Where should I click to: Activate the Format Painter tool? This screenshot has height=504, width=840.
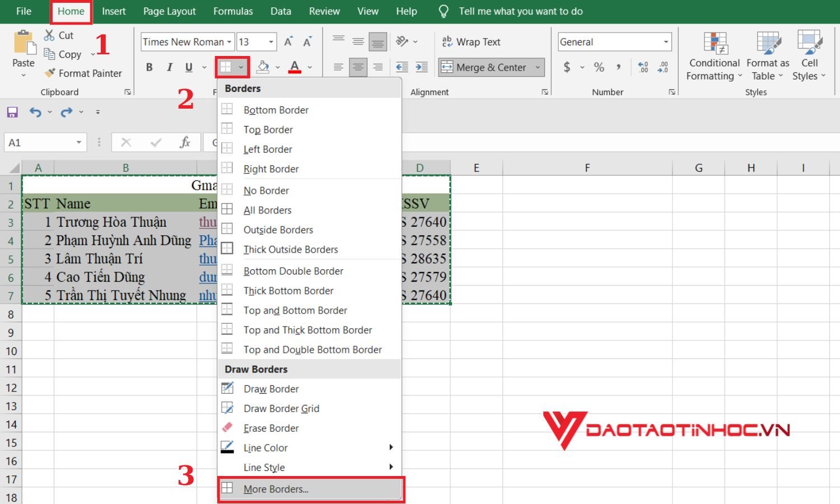pyautogui.click(x=83, y=73)
